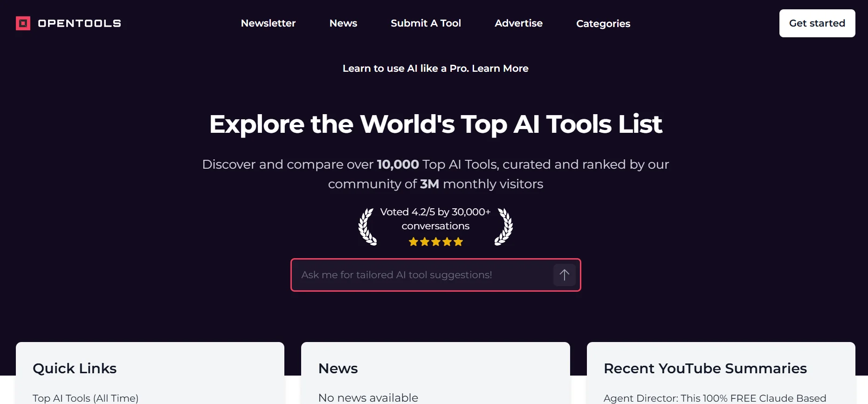Expand the Categories menu

(x=603, y=24)
